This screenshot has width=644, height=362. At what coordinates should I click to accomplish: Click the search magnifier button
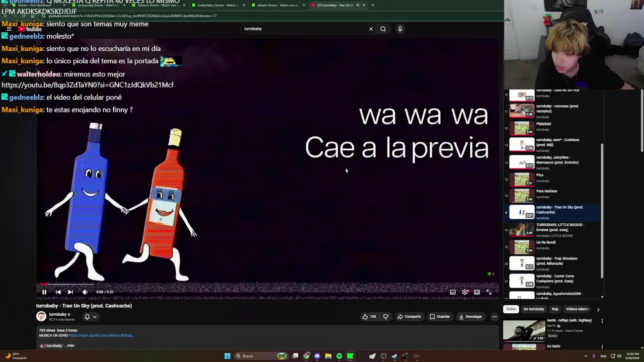(383, 29)
